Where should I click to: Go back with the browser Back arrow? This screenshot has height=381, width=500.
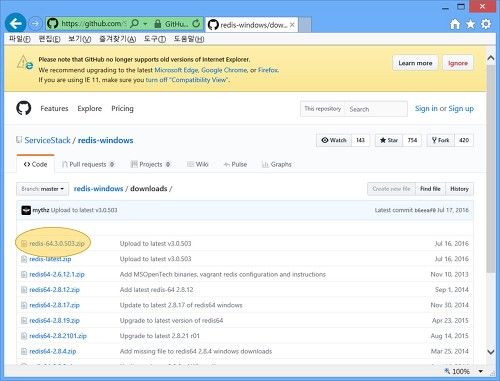15,24
